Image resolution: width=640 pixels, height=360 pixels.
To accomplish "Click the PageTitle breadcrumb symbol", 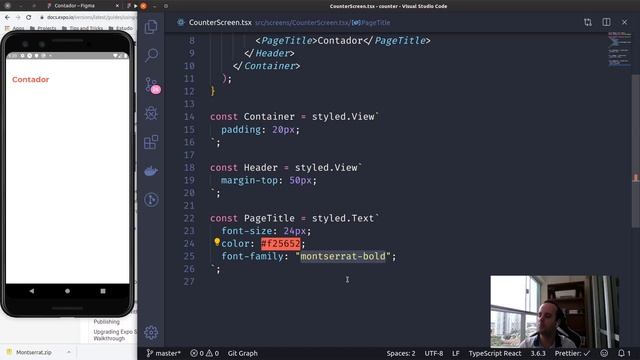I will click(x=371, y=23).
